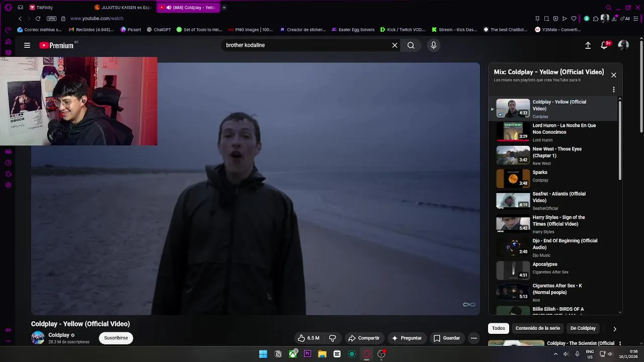This screenshot has height=362, width=644.
Task: Start voice search with the microphone icon
Action: 434,45
